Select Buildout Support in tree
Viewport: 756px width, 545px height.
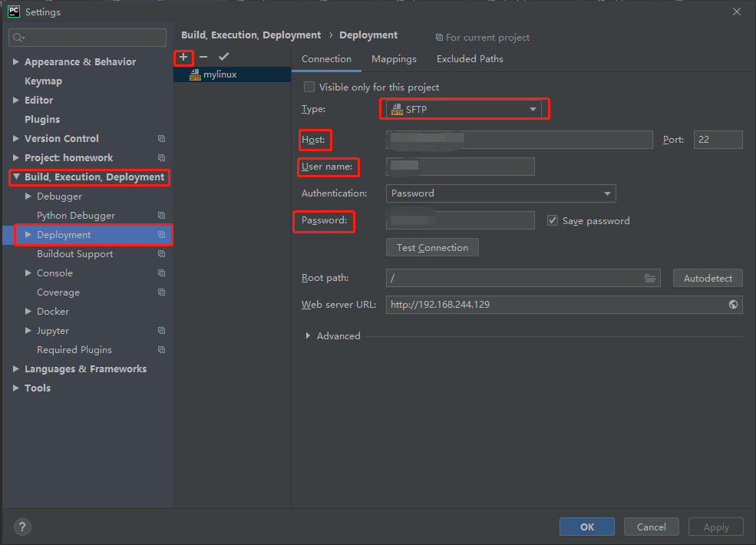pos(74,254)
